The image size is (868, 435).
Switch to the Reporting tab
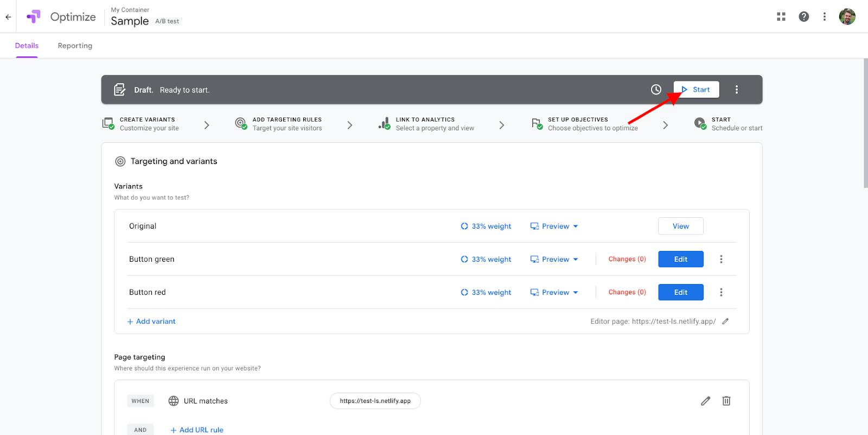(75, 46)
